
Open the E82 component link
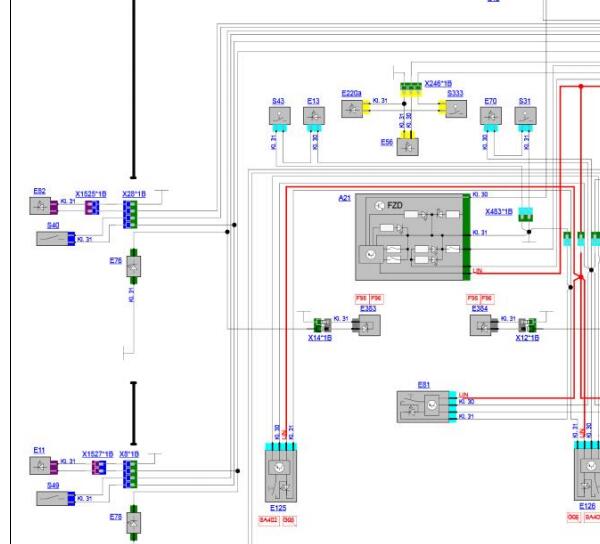[x=39, y=191]
